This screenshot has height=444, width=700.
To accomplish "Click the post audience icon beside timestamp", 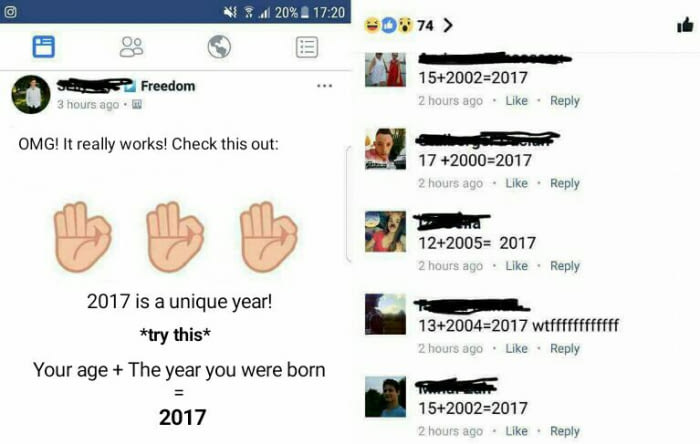I will point(137,105).
